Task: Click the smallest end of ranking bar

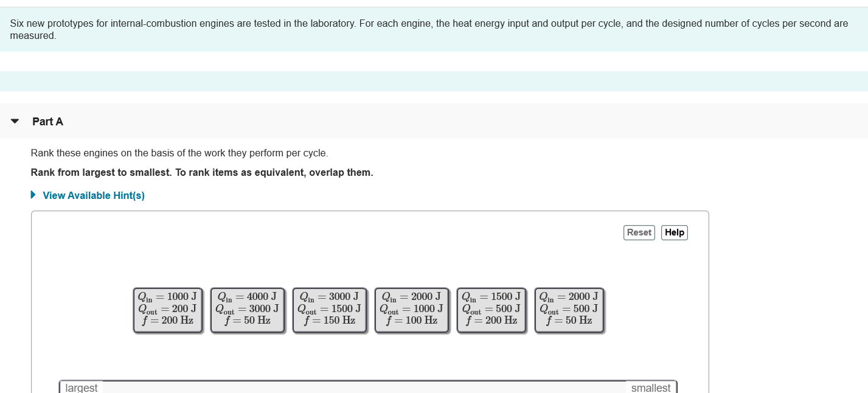Action: 651,388
